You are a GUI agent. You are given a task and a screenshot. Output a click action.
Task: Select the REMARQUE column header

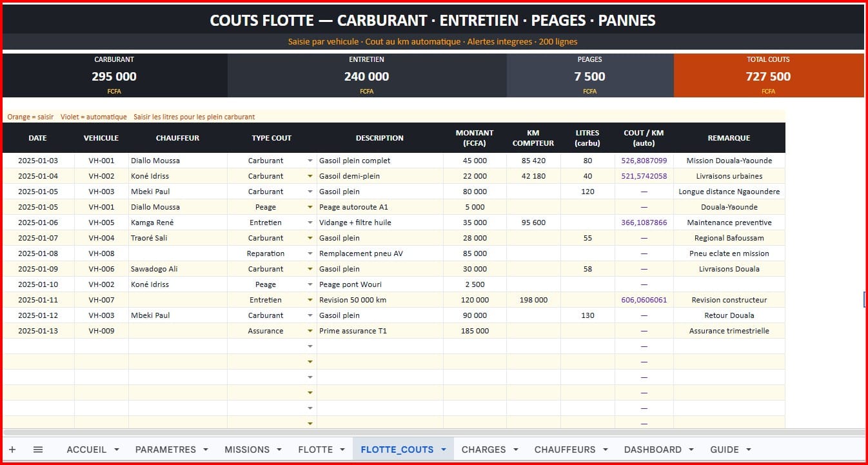click(729, 138)
